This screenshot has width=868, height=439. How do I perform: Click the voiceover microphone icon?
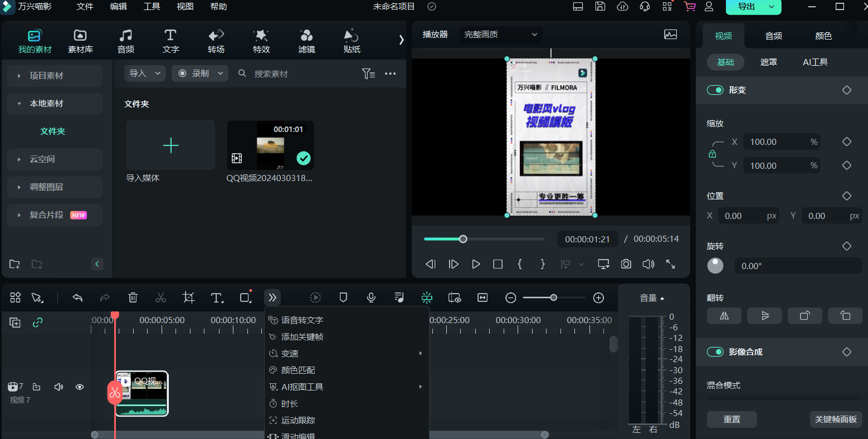pyautogui.click(x=371, y=297)
